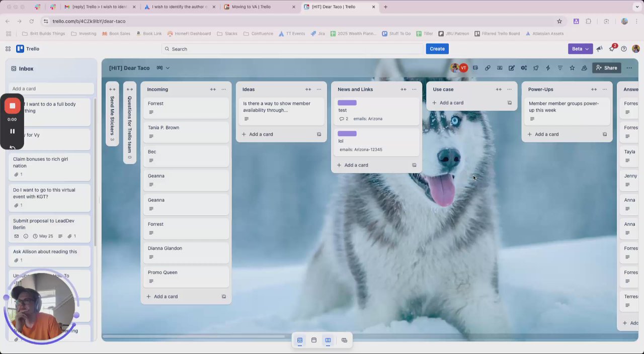The image size is (644, 354).
Task: Open the Dianna Glandon card
Action: pyautogui.click(x=186, y=252)
